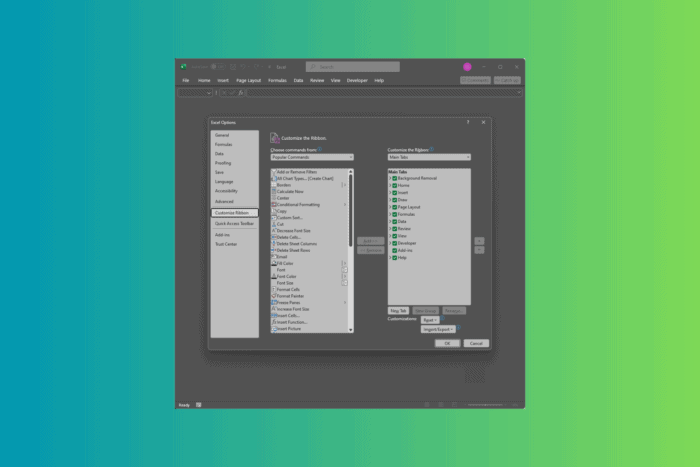Select the Insert Picture command icon
Viewport: 700px width, 467px height.
pos(274,329)
